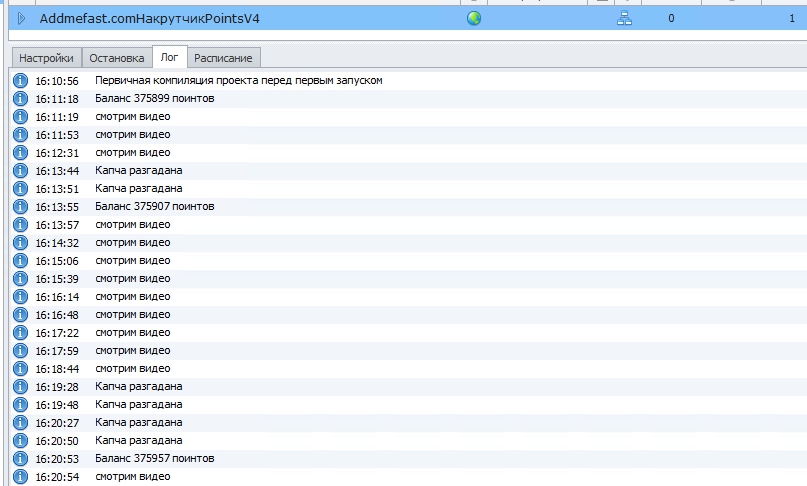Click the 16:15:39 timestamp
Image resolution: width=807 pixels, height=486 pixels.
(57, 279)
